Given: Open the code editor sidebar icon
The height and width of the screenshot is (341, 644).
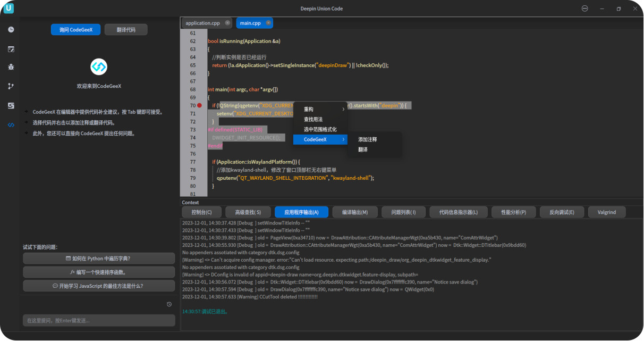Looking at the screenshot, I should 11,49.
